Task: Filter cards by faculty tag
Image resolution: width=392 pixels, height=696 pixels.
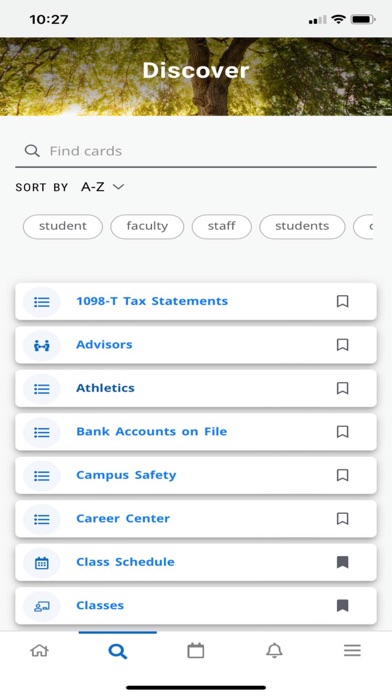Action: tap(147, 226)
